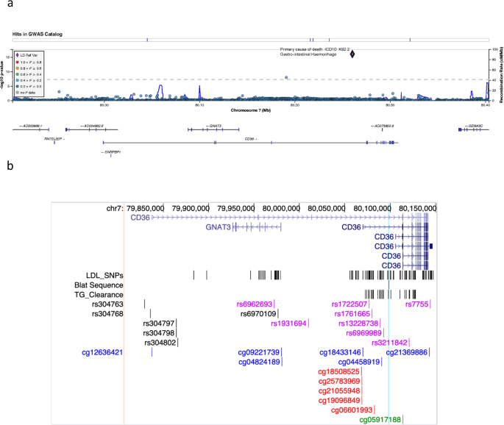Click Gastro-intestinal Haemorrhage annotation text
This screenshot has height=425, width=504.
point(308,54)
